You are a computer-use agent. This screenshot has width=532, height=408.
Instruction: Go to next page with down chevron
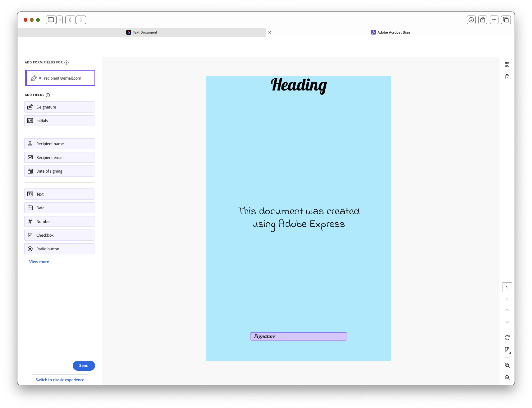click(x=507, y=322)
